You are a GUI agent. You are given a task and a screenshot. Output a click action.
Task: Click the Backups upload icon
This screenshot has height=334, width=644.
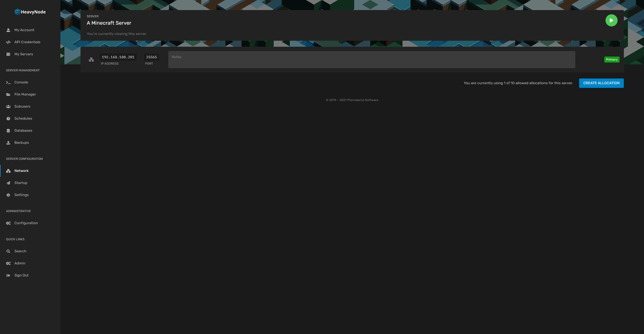point(8,142)
